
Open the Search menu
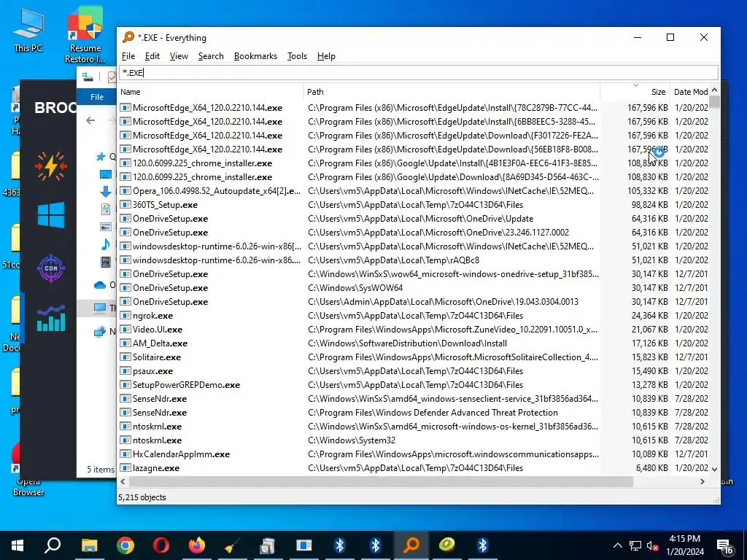tap(211, 56)
